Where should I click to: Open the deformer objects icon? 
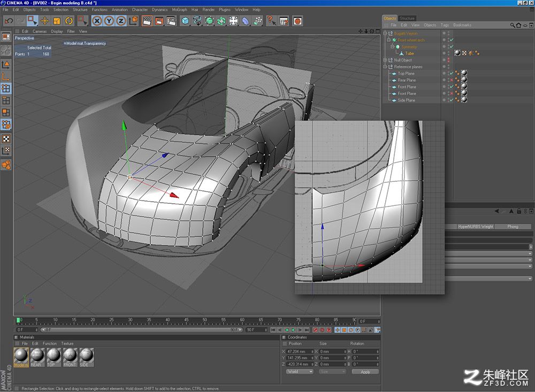tap(246, 21)
